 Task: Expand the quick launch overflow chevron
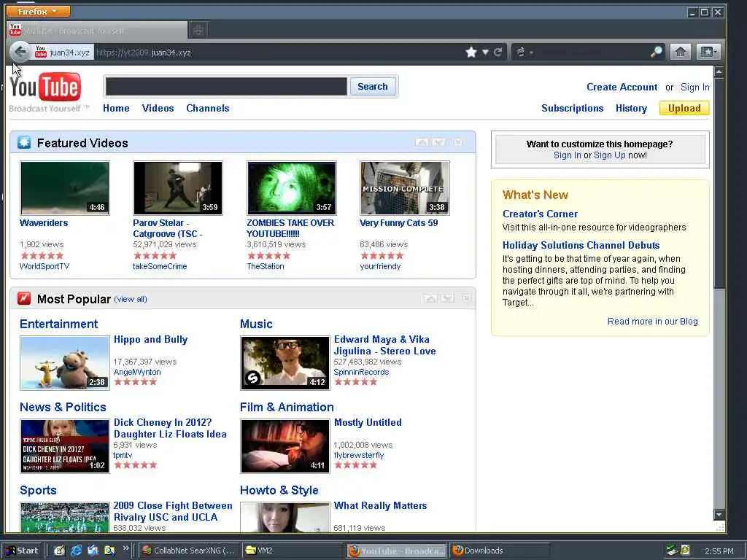coord(125,548)
